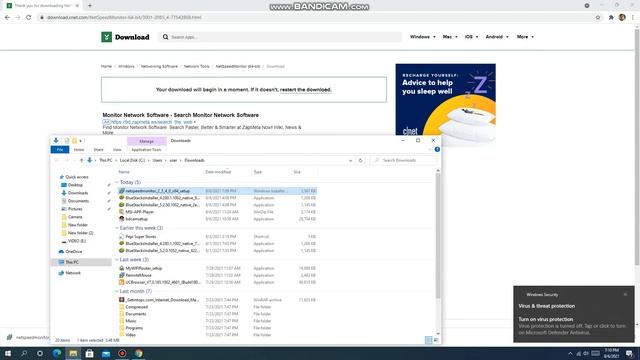640x360 pixels.
Task: Collapse the Today group in Downloads
Action: point(117,182)
